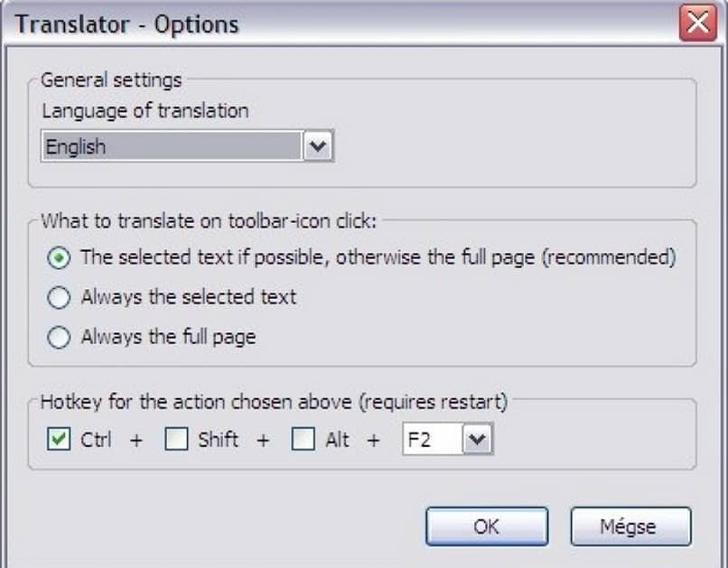The image size is (728, 568).
Task: Click the 'Always the selected text' label text
Action: pyautogui.click(x=188, y=297)
